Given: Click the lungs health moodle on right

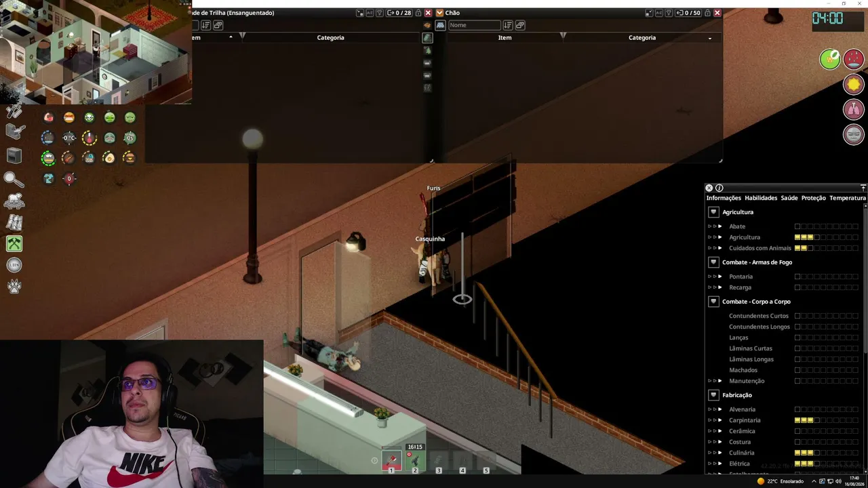Looking at the screenshot, I should point(853,109).
